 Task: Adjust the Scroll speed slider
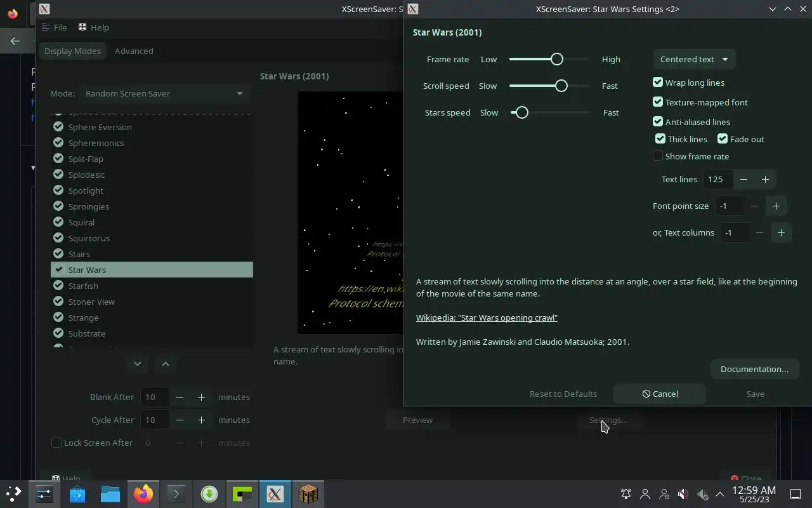tap(549, 86)
